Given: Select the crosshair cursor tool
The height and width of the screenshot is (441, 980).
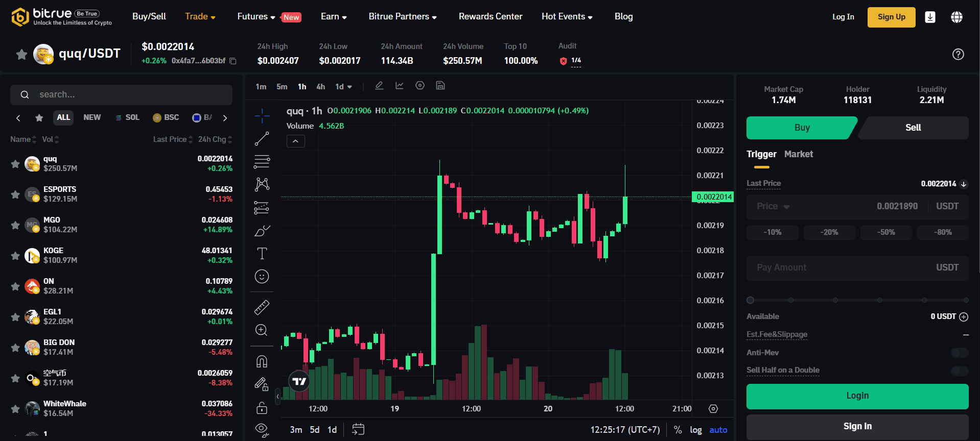Looking at the screenshot, I should pos(262,116).
